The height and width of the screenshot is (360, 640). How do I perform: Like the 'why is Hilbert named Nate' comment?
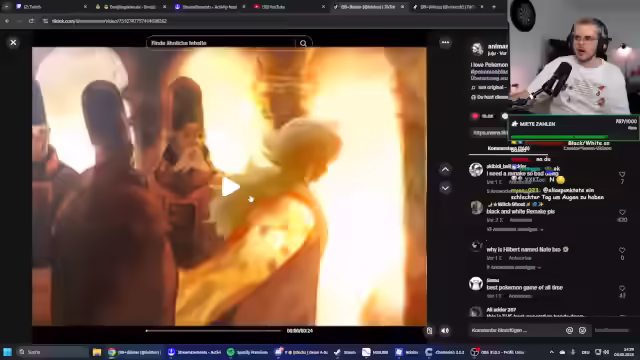[622, 250]
